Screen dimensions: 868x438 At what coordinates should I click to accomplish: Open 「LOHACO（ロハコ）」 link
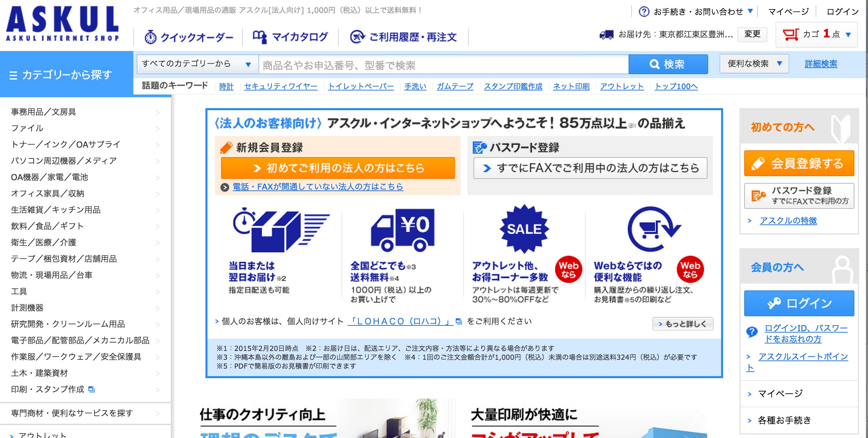click(400, 321)
